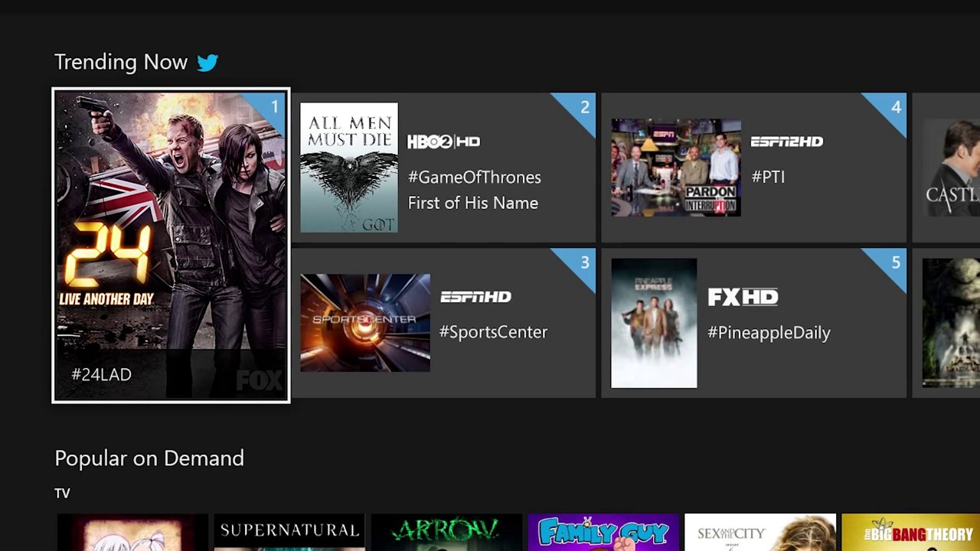The width and height of the screenshot is (980, 551).
Task: Click the #PTI hashtag
Action: [x=768, y=178]
